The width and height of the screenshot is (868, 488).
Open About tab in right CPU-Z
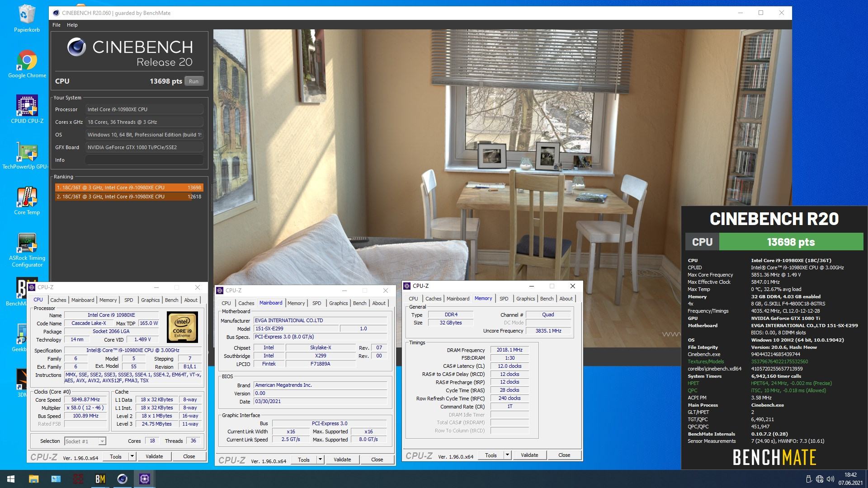(566, 299)
